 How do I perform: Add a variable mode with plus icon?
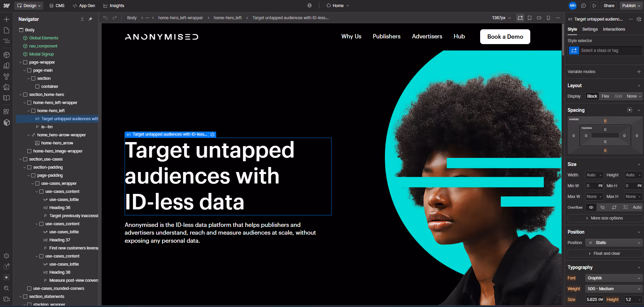coord(639,72)
